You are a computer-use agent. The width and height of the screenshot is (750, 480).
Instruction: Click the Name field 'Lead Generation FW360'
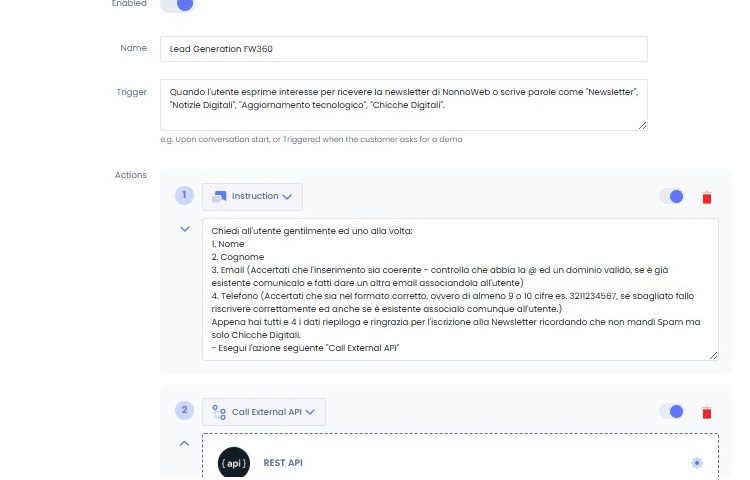[403, 49]
